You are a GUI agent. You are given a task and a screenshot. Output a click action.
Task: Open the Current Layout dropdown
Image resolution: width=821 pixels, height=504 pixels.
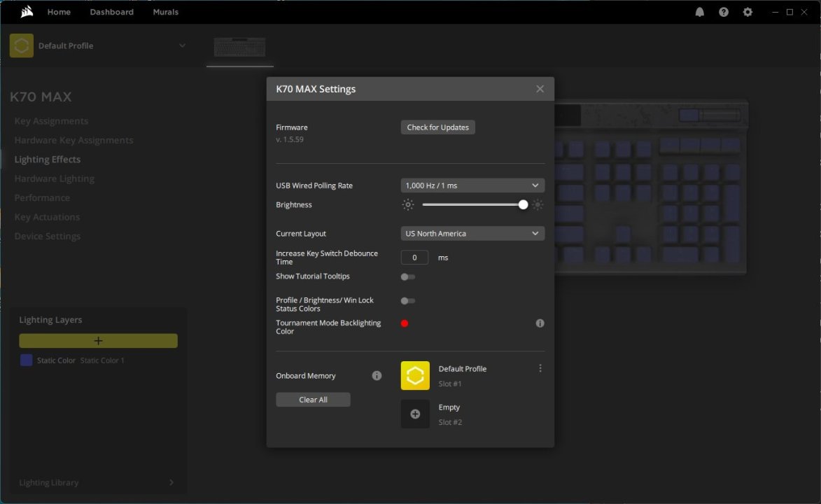472,234
